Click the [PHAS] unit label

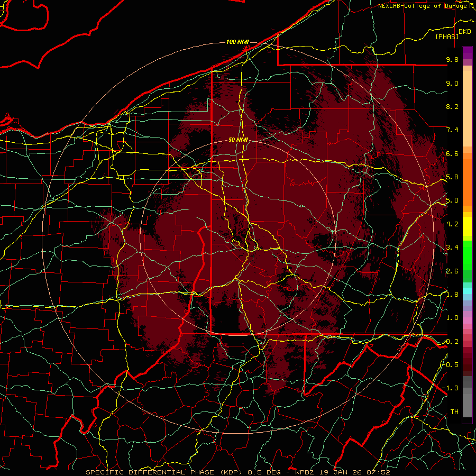[447, 36]
